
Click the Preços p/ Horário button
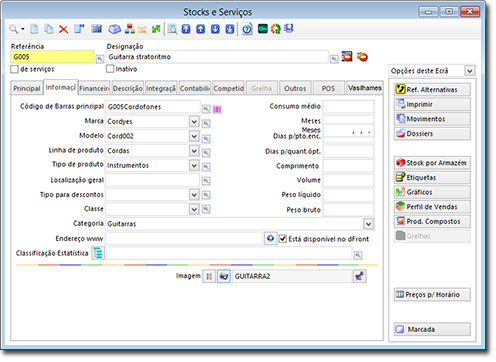coord(432,295)
